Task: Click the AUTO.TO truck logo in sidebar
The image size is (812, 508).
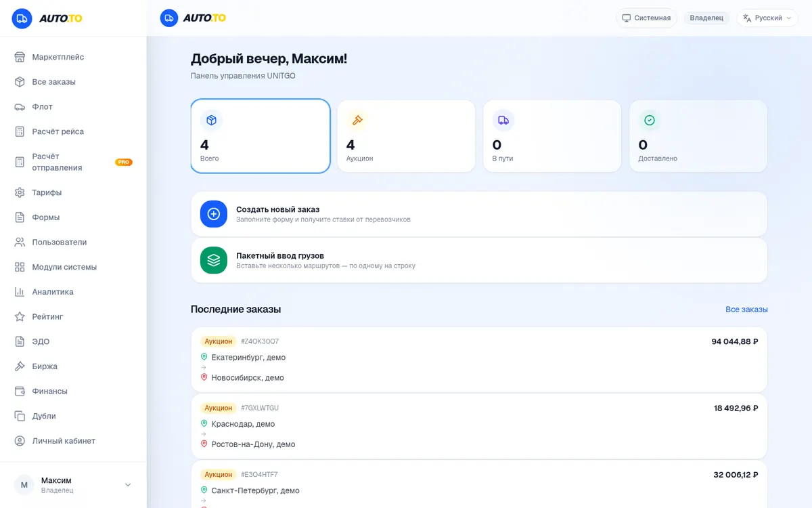Action: click(x=22, y=18)
